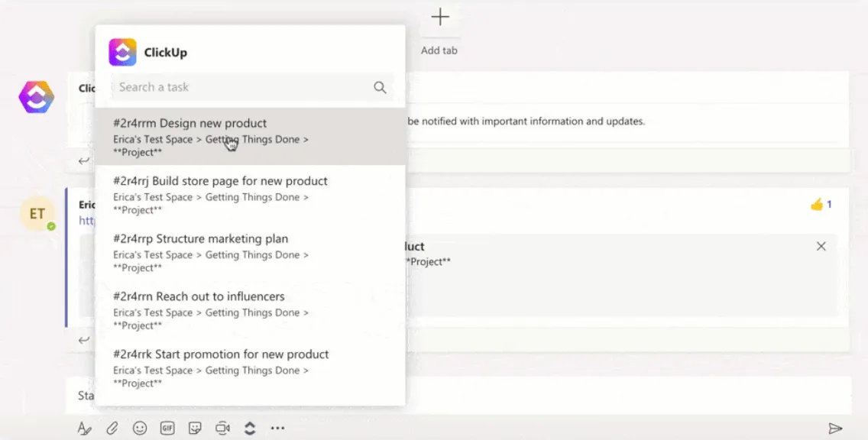Select task #2r4rrp Structure marketing plan
Image resolution: width=868 pixels, height=440 pixels.
click(x=250, y=252)
